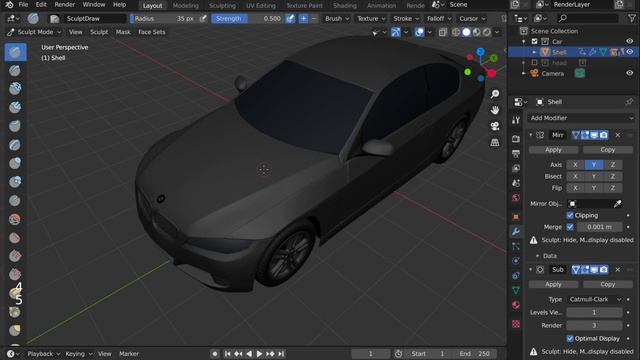Viewport: 640px width, 360px height.
Task: Select the Draw sculpt brush tool
Action: coord(16,52)
